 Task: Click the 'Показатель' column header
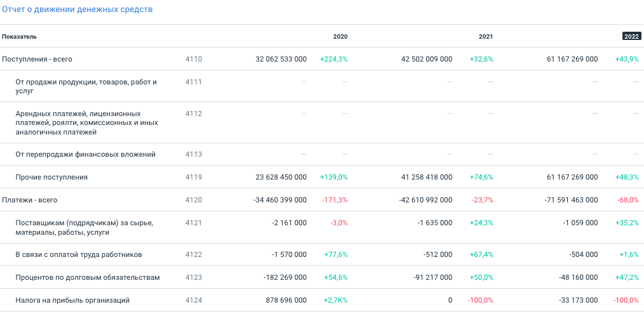[19, 37]
